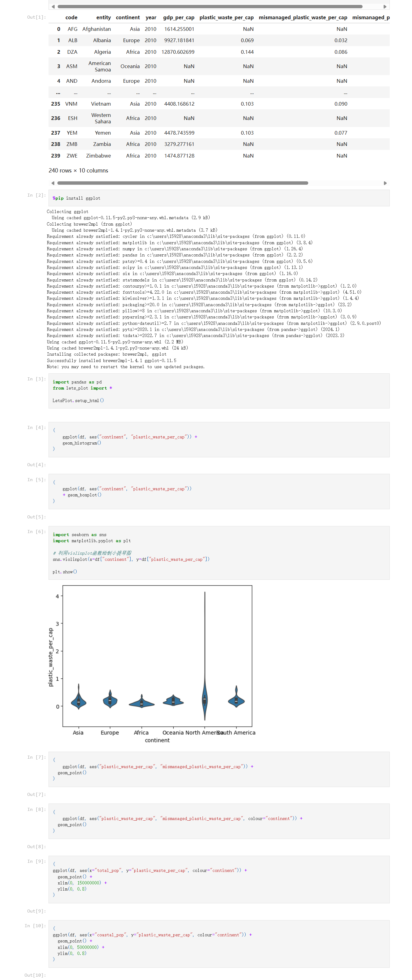Click the Out[1] output prompt label
The image size is (412, 980).
(36, 17)
